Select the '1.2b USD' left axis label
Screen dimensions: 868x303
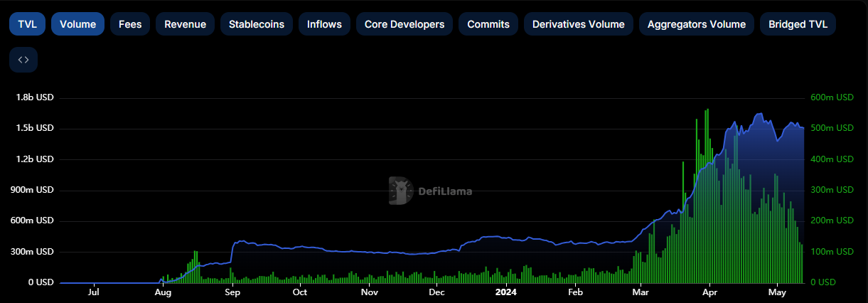click(35, 159)
